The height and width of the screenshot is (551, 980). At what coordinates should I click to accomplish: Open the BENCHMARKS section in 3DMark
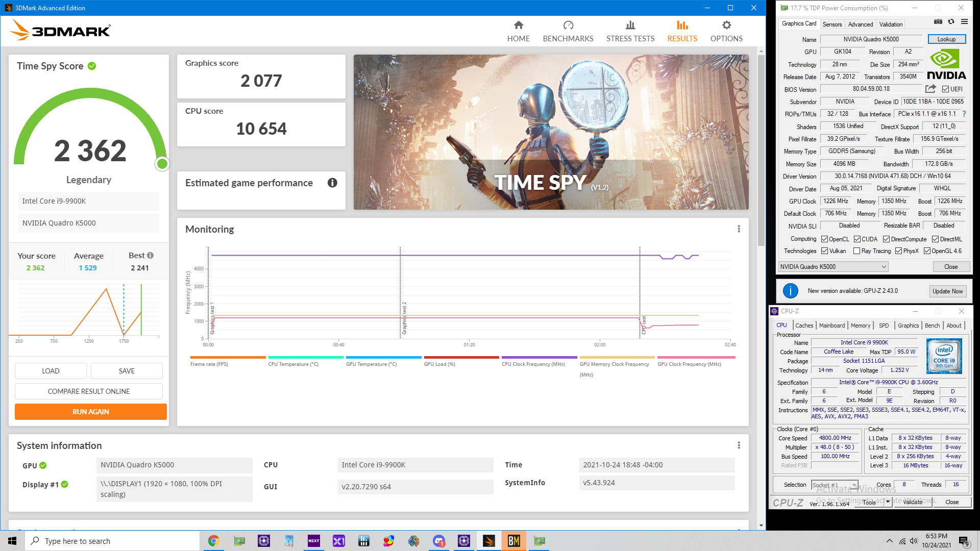568,31
